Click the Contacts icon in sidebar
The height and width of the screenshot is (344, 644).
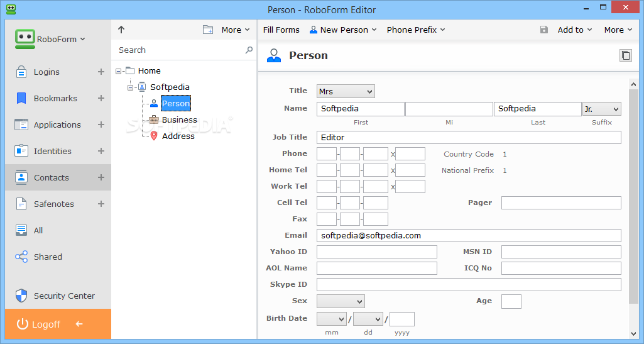(x=21, y=177)
